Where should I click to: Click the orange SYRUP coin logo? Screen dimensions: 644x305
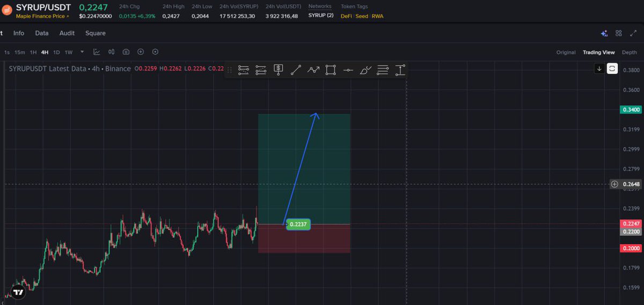click(x=7, y=10)
